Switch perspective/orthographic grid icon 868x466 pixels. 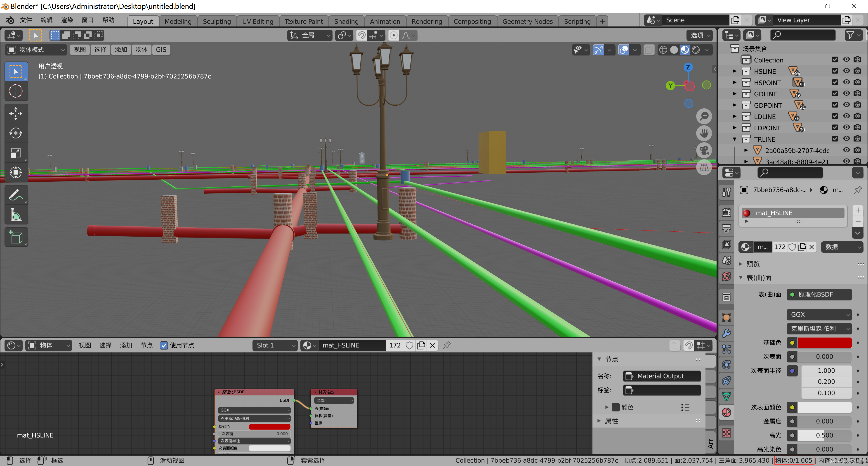pos(704,167)
